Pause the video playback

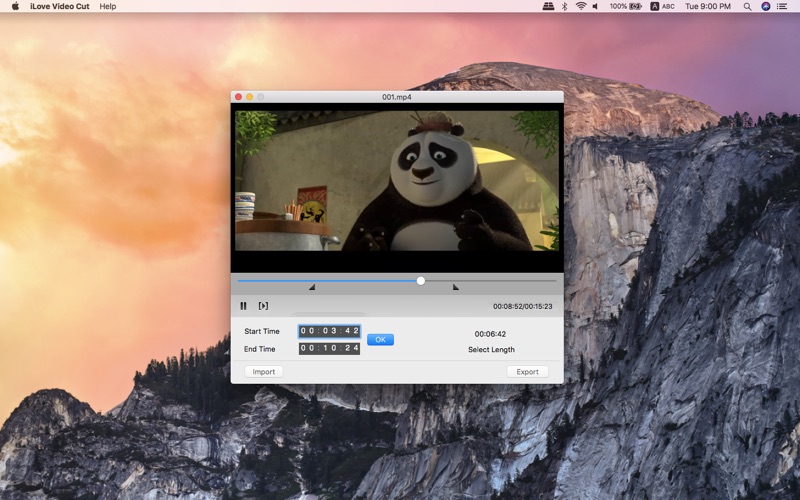tap(243, 306)
